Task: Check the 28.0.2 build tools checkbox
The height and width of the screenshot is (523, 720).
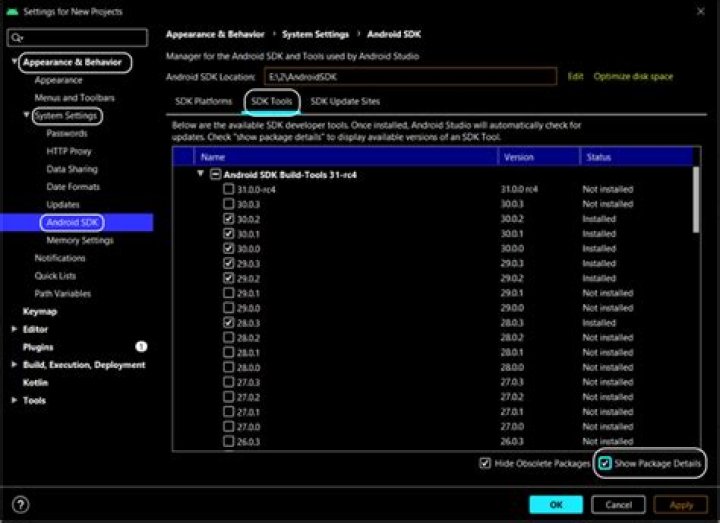Action: (228, 337)
